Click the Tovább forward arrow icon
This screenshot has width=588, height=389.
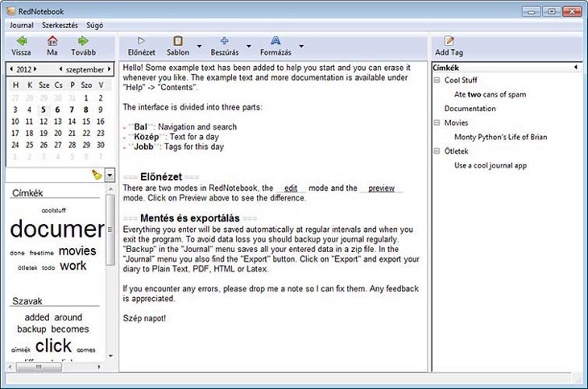[x=82, y=41]
